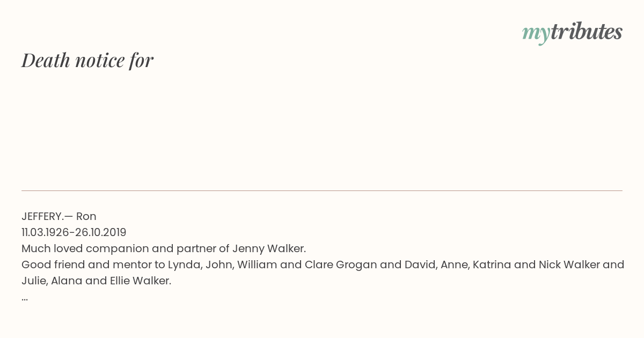Click the dark "tributes" part of logo
Screen dimensions: 644x338
pyautogui.click(x=586, y=32)
